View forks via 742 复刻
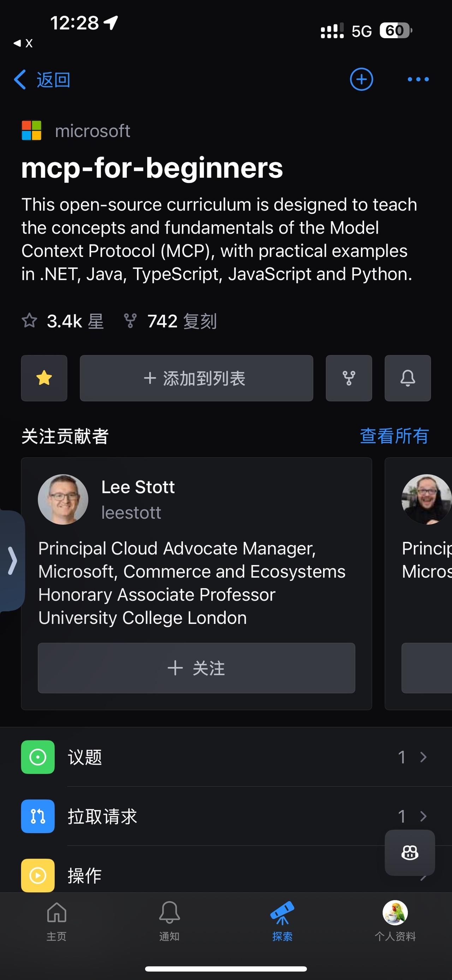 (x=170, y=321)
